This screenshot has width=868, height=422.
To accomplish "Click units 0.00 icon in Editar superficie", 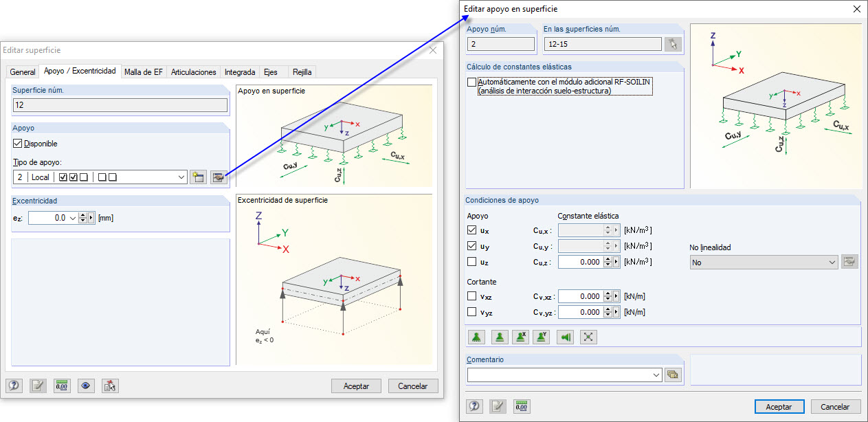I will pos(62,386).
